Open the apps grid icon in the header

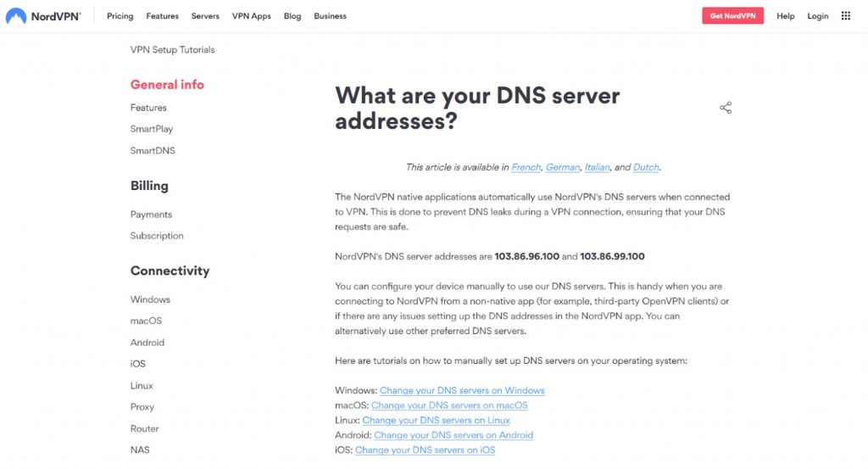[x=845, y=16]
